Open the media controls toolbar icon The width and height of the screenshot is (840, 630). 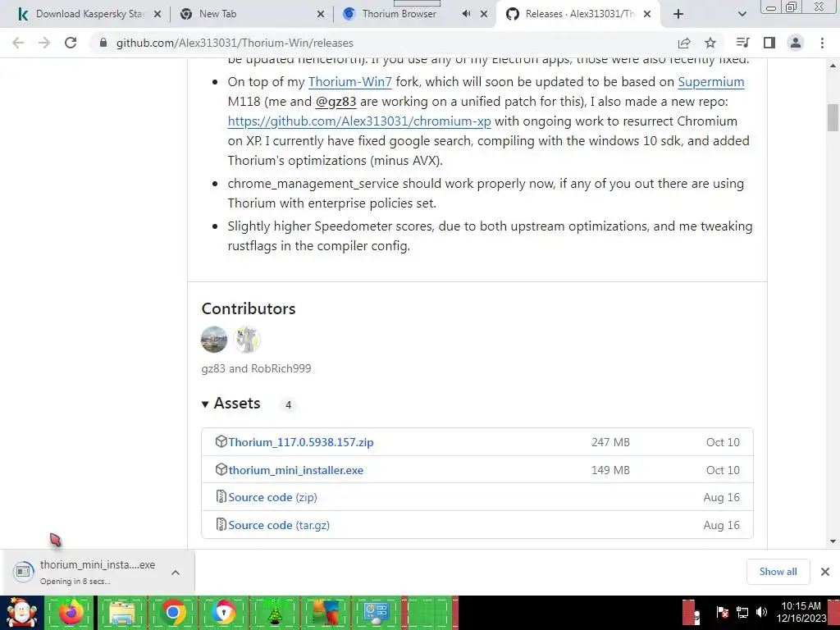[x=742, y=43]
